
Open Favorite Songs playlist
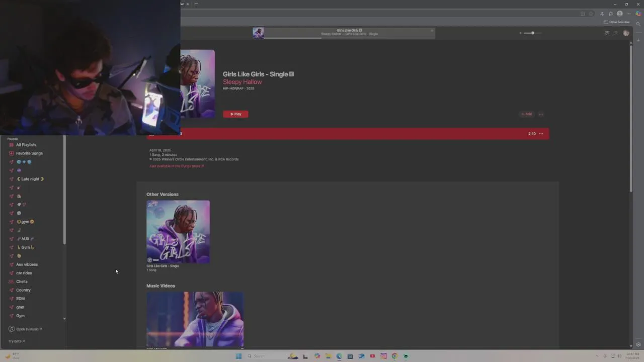click(x=29, y=153)
